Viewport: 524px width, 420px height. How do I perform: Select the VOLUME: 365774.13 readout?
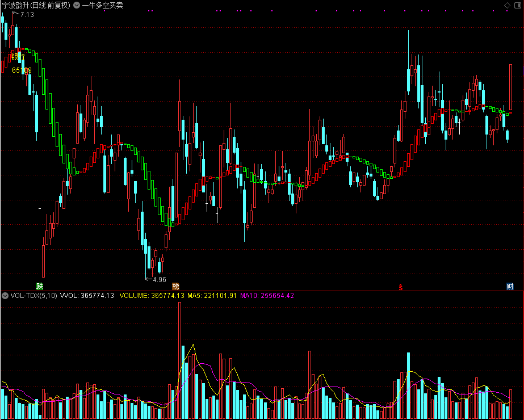(x=152, y=296)
